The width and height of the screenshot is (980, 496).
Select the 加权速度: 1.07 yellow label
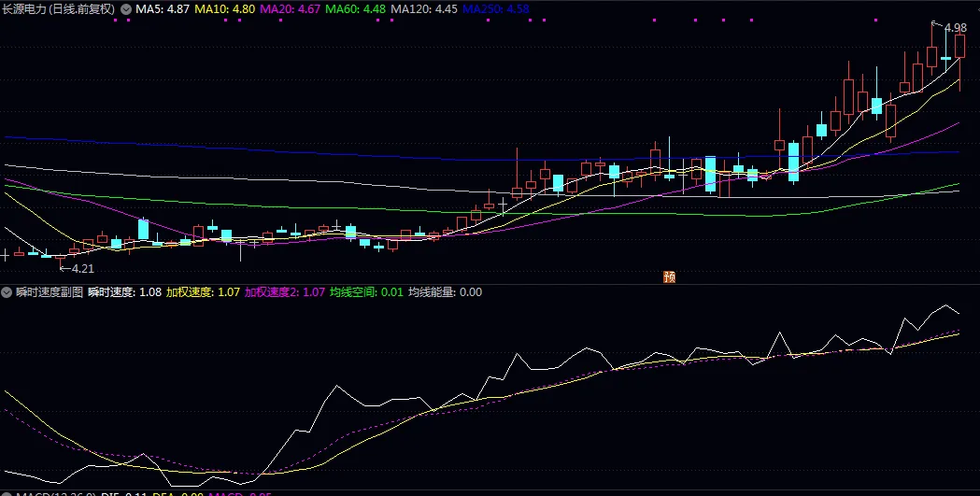click(x=203, y=291)
